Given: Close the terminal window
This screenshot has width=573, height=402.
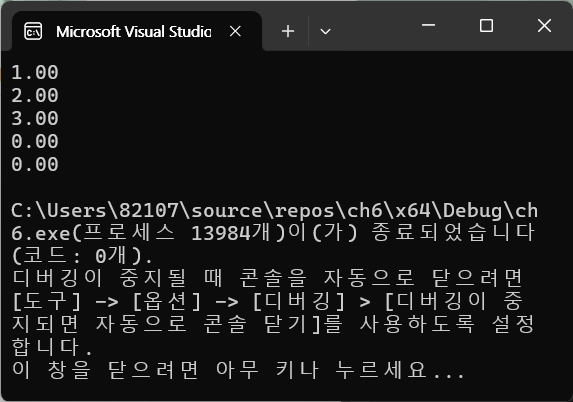Looking at the screenshot, I should click(544, 26).
